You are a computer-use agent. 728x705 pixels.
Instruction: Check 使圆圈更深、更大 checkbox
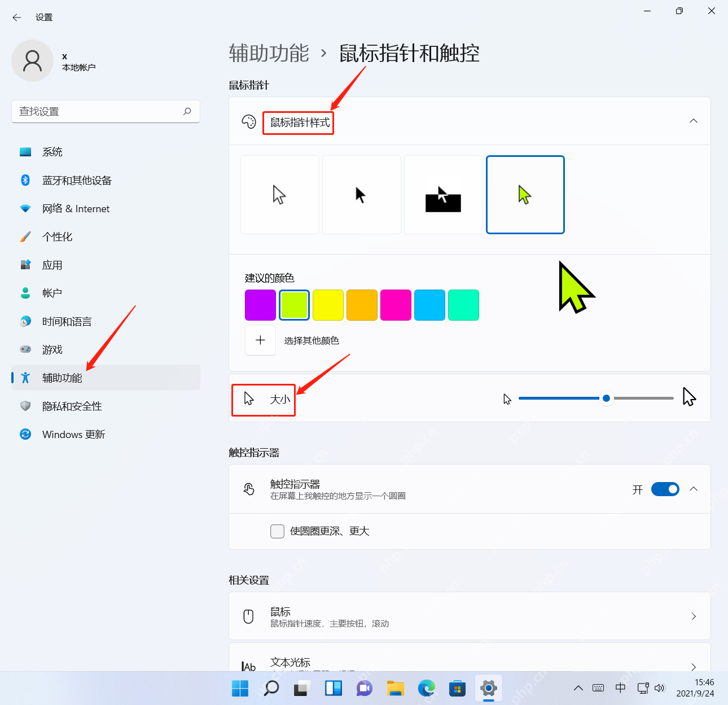click(277, 531)
